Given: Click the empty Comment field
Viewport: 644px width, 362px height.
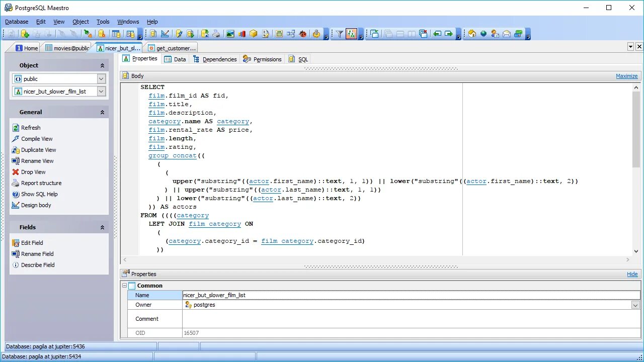Looking at the screenshot, I should (x=411, y=319).
